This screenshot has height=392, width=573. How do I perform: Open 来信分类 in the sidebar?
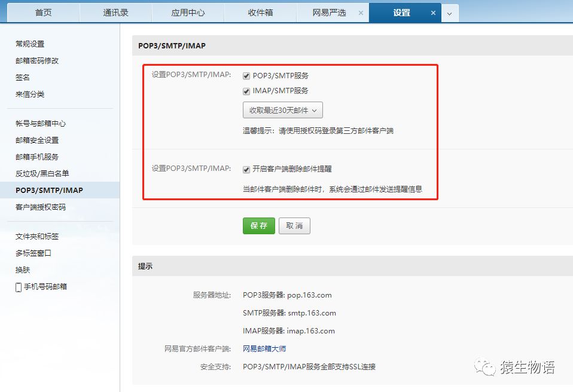pos(30,94)
